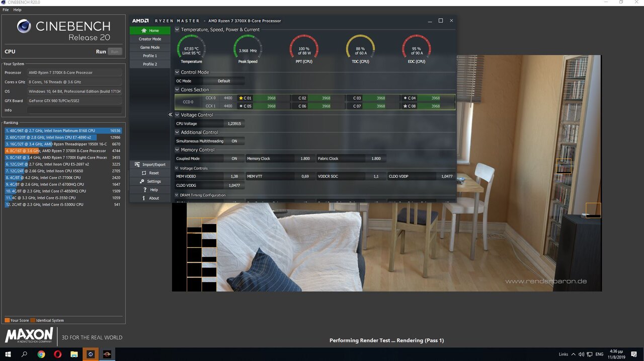Click core C 02 clock value
Screen dimensions: 644x361
tap(326, 98)
